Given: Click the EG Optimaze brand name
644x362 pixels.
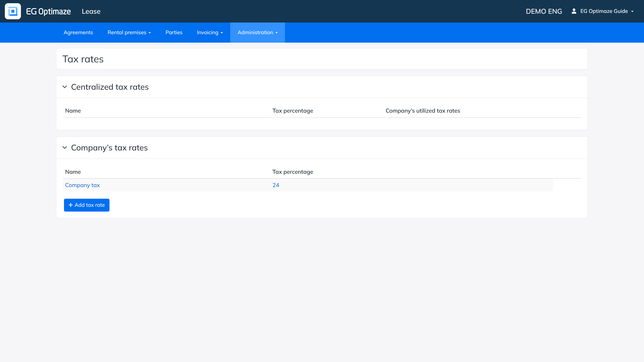Looking at the screenshot, I should pyautogui.click(x=49, y=11).
